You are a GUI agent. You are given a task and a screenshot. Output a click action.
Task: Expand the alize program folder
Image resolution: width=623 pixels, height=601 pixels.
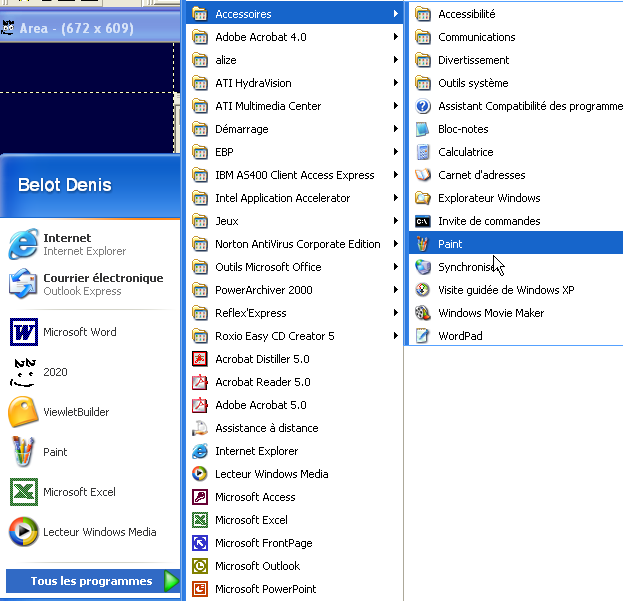point(295,60)
